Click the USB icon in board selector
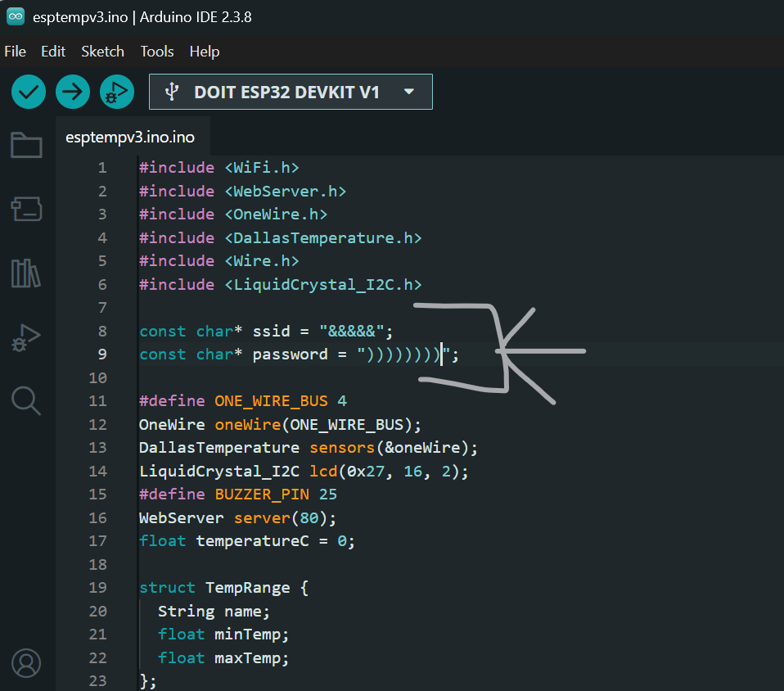Screen dimensions: 784x691 (x=172, y=92)
